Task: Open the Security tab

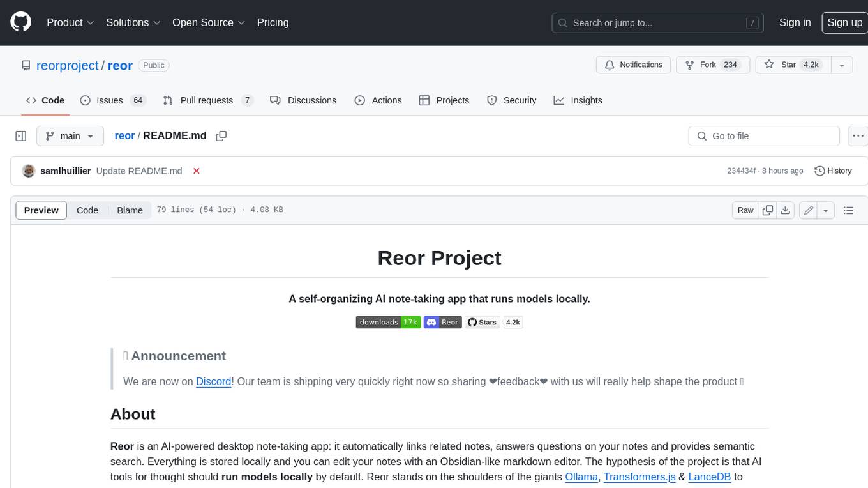Action: [511, 100]
